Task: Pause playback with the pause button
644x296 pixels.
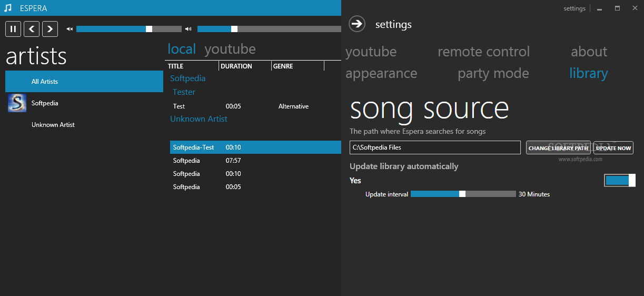Action: point(13,29)
